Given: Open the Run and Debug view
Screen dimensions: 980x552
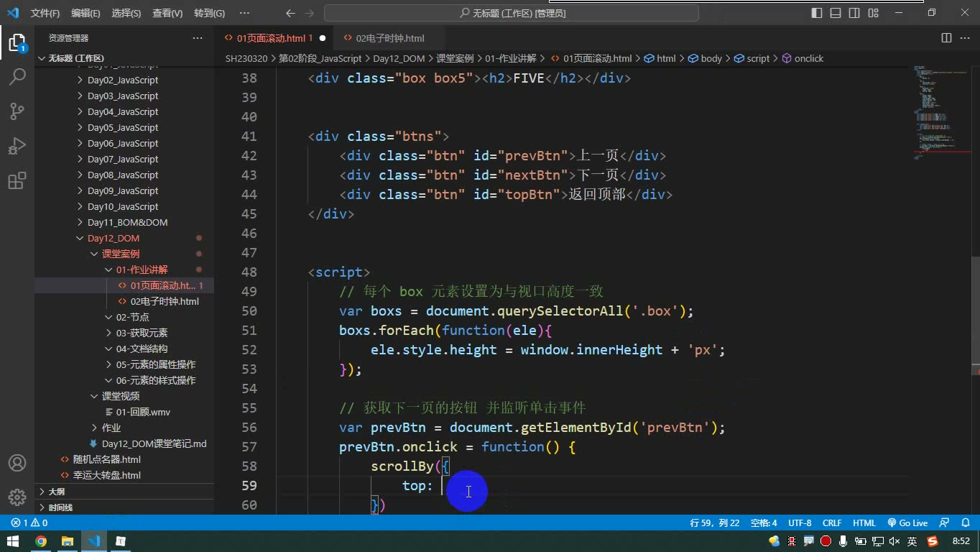Looking at the screenshot, I should (x=17, y=146).
